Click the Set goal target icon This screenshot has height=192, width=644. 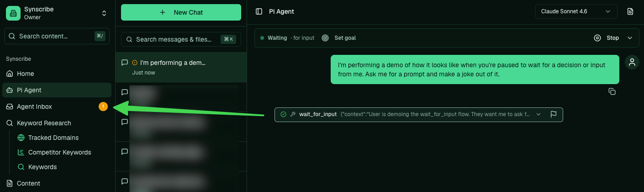tap(325, 38)
